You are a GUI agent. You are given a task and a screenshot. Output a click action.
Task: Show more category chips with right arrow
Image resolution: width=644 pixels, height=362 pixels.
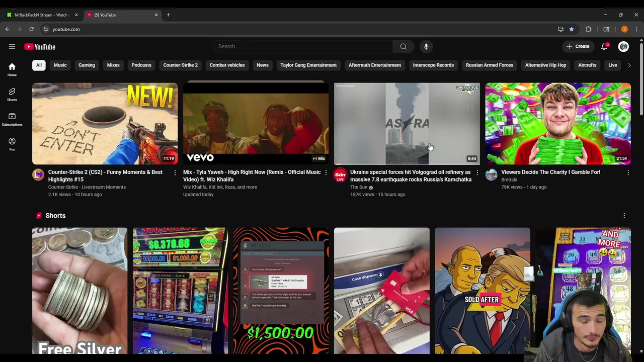tap(629, 65)
